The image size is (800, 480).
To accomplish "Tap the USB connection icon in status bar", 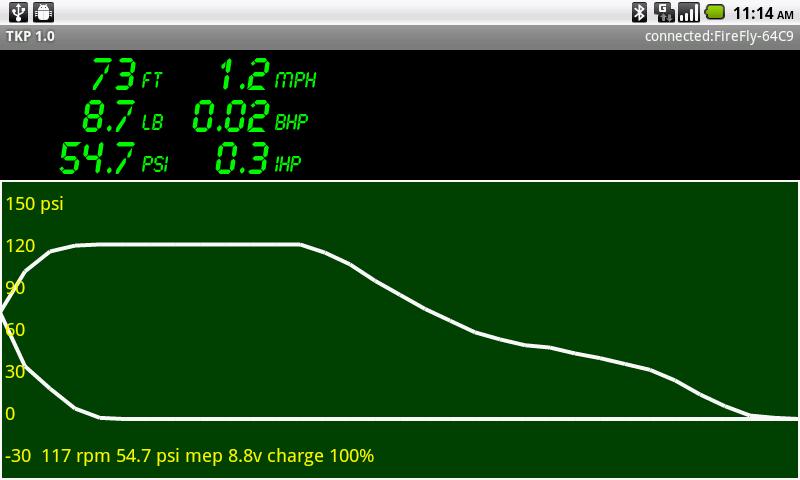I will click(x=18, y=12).
